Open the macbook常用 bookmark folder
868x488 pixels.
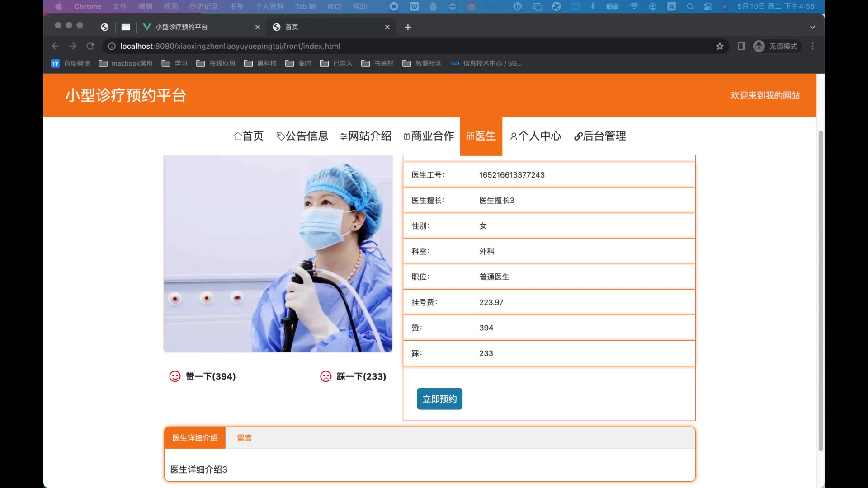point(126,63)
